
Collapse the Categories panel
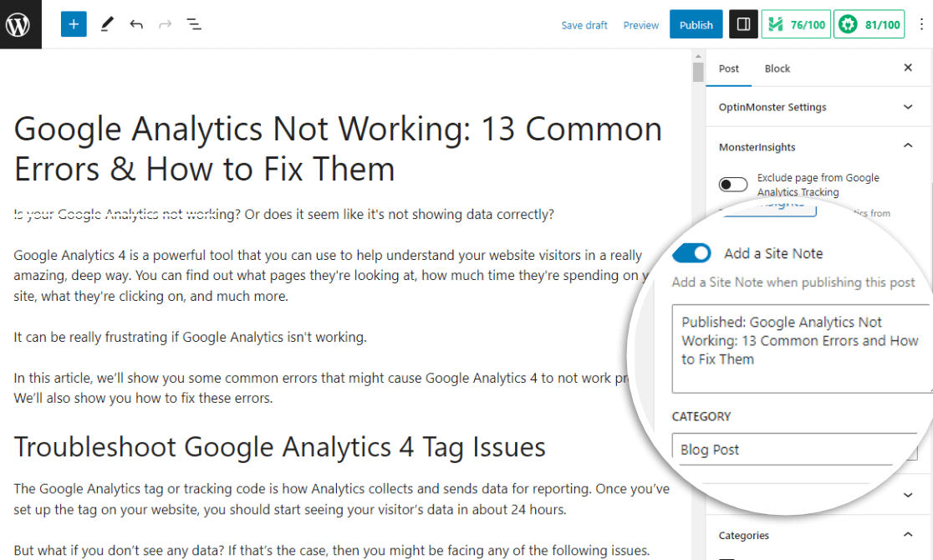pos(908,535)
